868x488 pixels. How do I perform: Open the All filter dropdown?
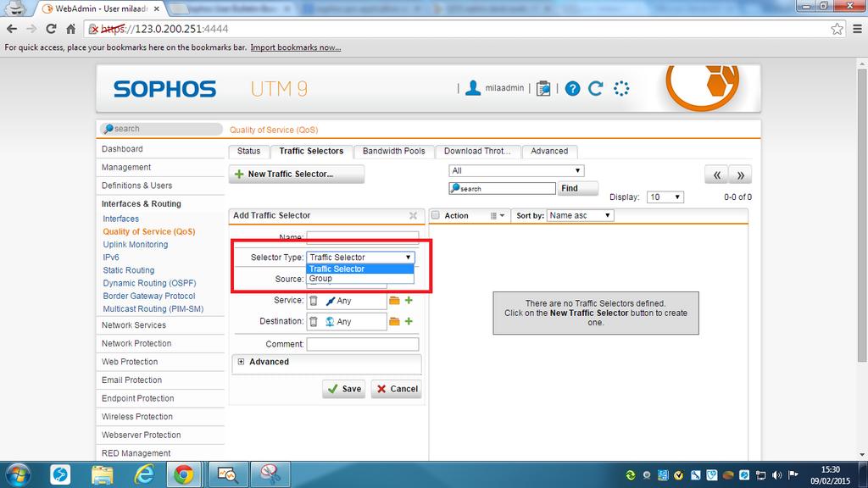tap(516, 170)
